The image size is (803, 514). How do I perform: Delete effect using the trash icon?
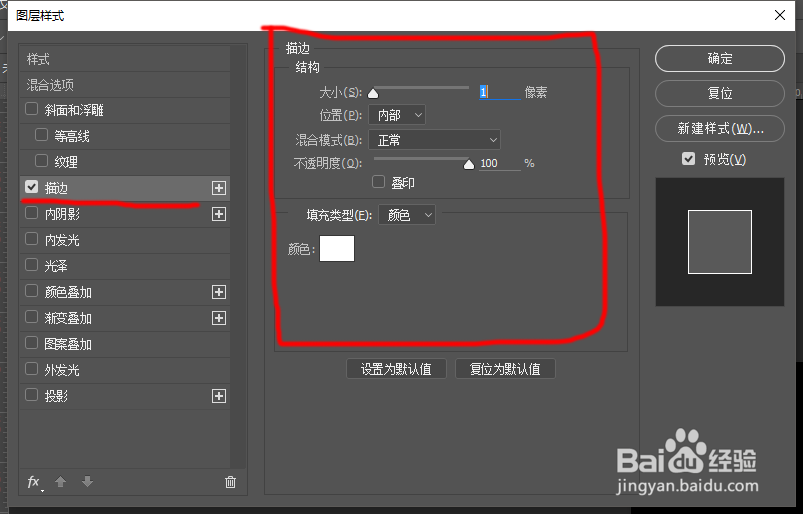[230, 482]
